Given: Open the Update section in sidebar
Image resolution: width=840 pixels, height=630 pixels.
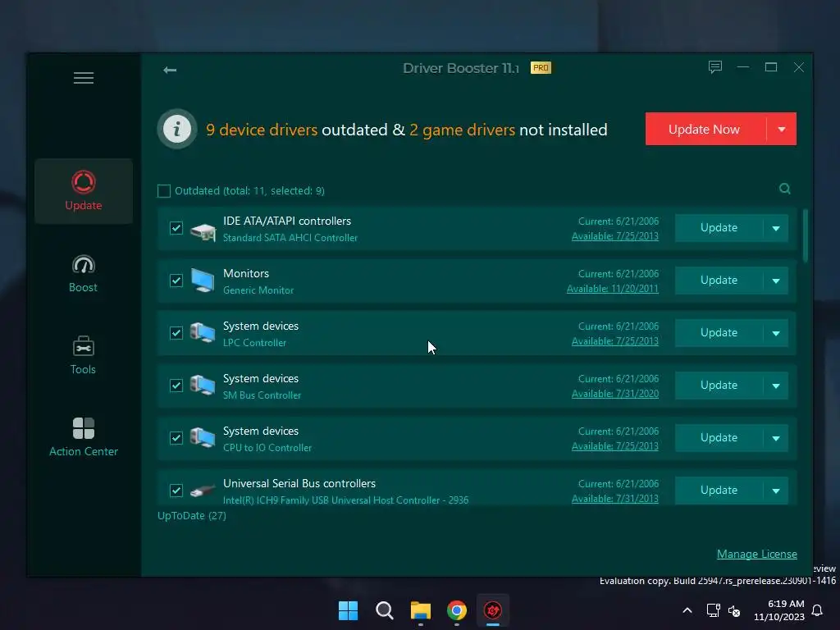Looking at the screenshot, I should pos(84,190).
